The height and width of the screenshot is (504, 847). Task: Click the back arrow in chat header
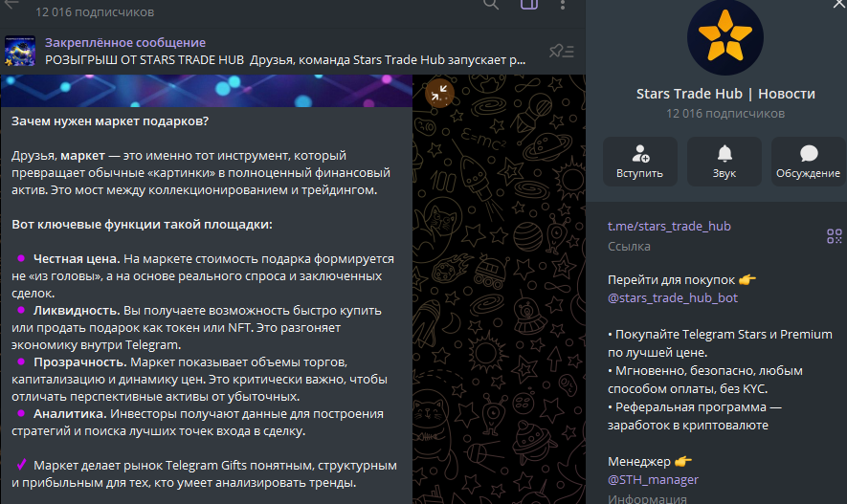pyautogui.click(x=12, y=5)
